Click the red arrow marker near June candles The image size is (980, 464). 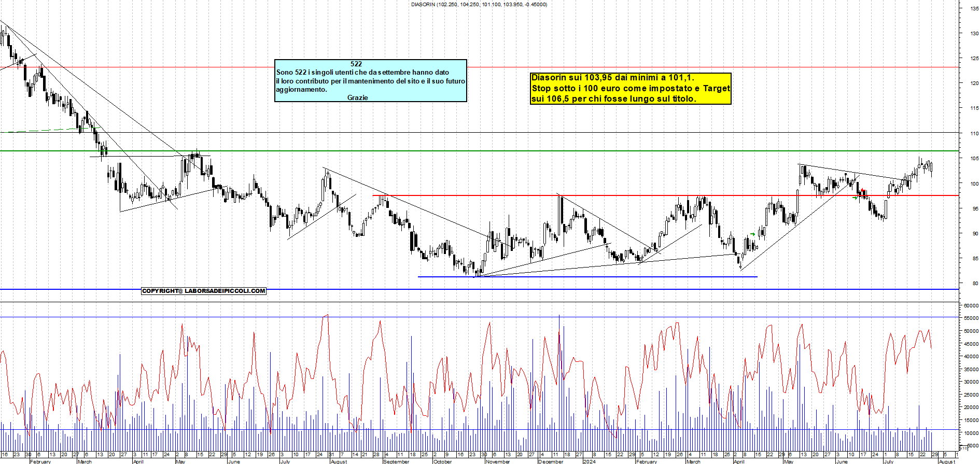pos(863,191)
